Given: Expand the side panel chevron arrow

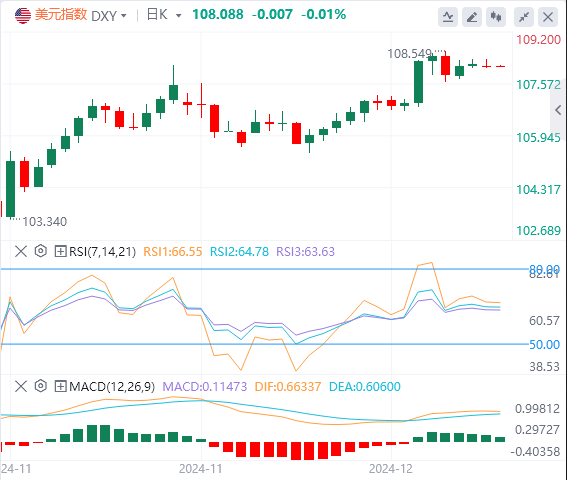Looking at the screenshot, I should [x=558, y=110].
